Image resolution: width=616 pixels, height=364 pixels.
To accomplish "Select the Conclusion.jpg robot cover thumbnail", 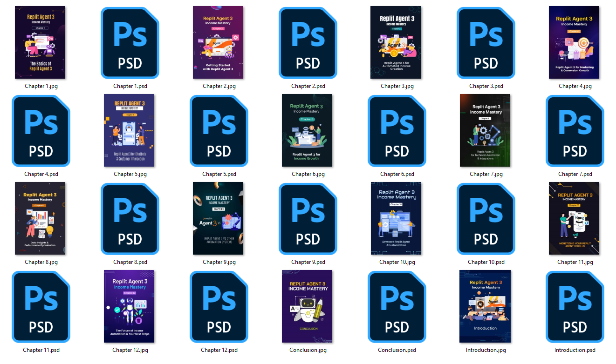I will pos(307,306).
